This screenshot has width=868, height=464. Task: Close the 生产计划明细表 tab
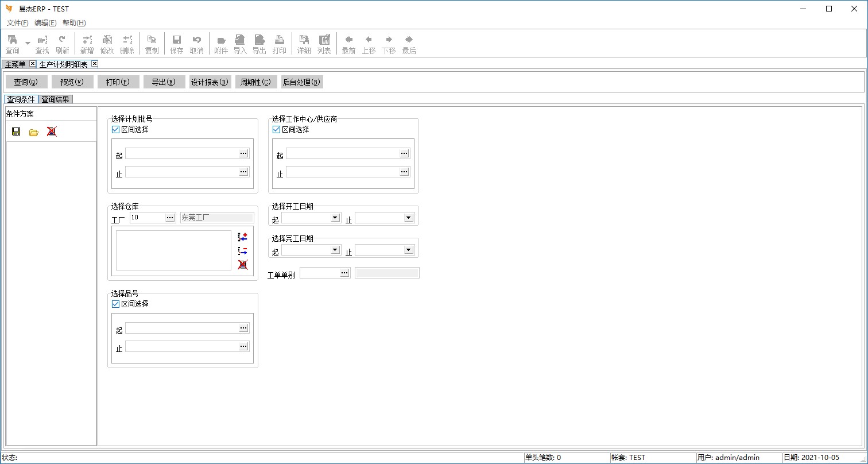(95, 64)
